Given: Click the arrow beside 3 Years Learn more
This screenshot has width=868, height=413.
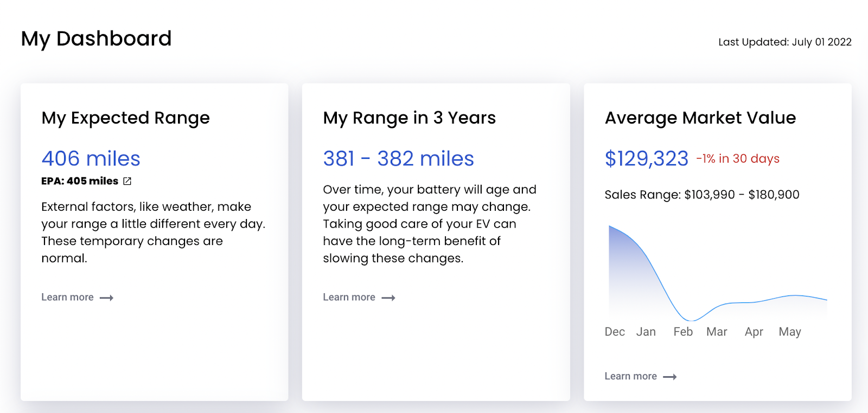Looking at the screenshot, I should pyautogui.click(x=388, y=298).
